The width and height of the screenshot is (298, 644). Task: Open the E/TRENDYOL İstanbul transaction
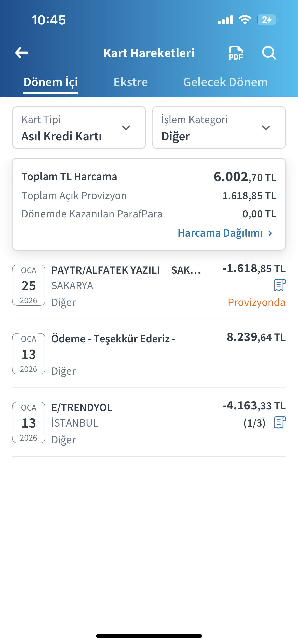(149, 423)
